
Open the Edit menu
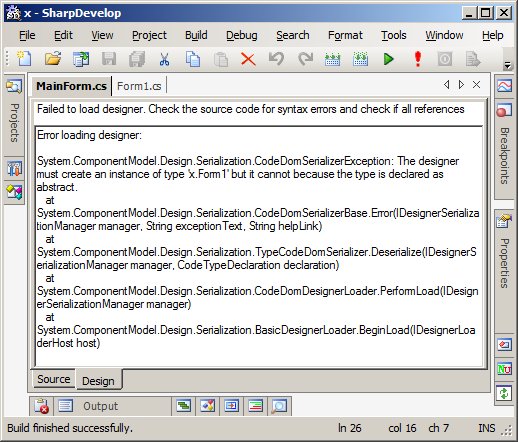(63, 35)
